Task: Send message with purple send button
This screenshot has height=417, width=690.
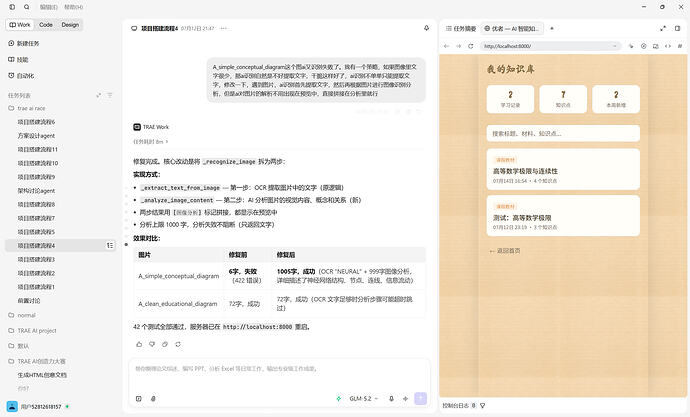Action: (x=421, y=399)
